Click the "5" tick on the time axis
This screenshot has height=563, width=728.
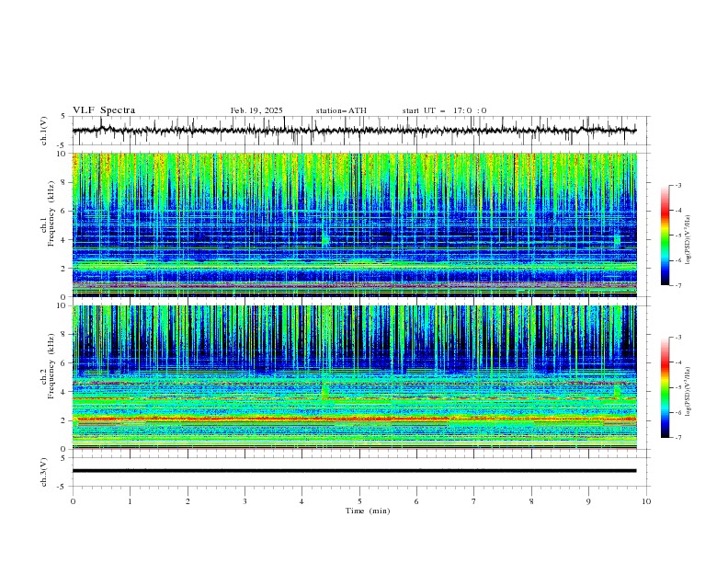click(359, 501)
